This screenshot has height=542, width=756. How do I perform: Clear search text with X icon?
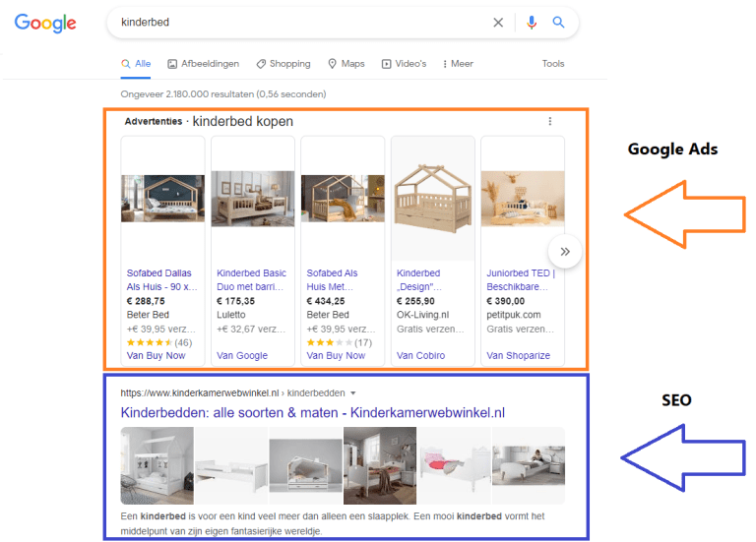(498, 23)
